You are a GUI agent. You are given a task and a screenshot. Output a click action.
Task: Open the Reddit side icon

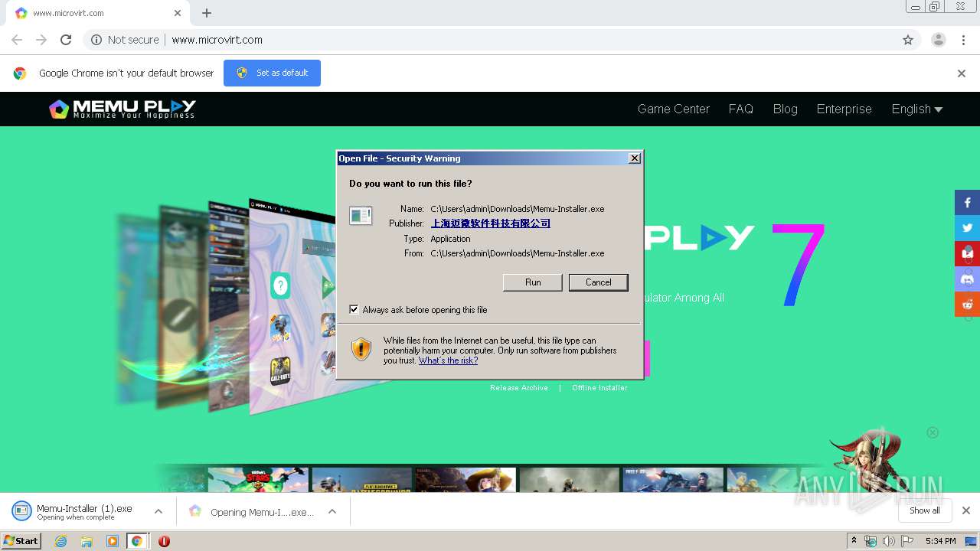(967, 304)
